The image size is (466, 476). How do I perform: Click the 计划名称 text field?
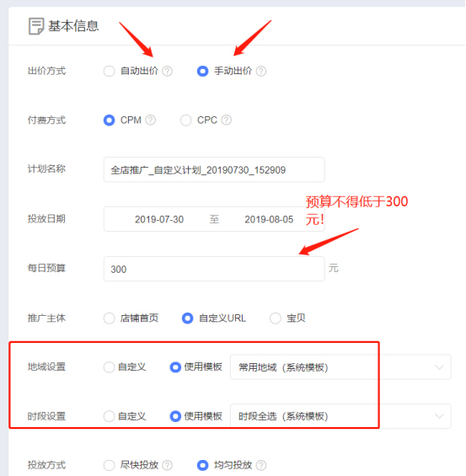coord(214,169)
